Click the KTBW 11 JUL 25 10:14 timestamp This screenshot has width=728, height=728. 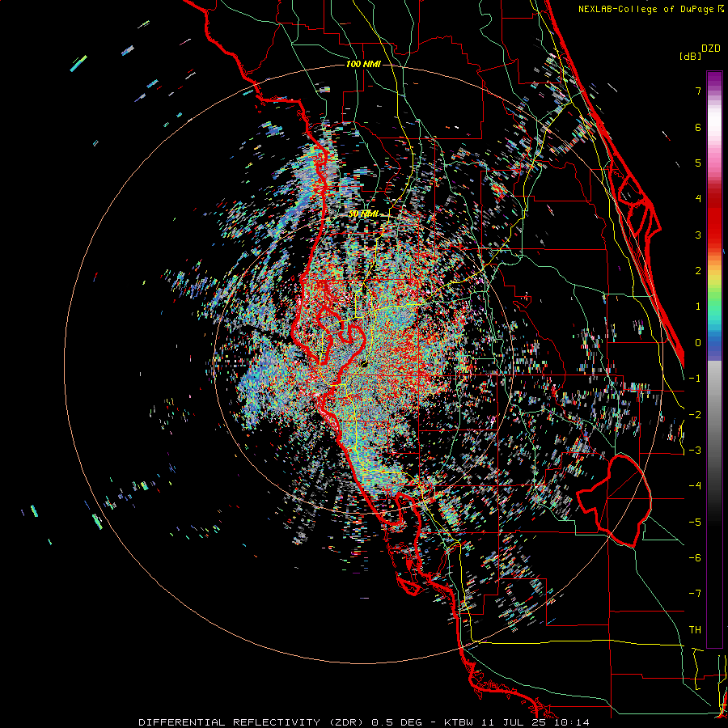click(517, 722)
